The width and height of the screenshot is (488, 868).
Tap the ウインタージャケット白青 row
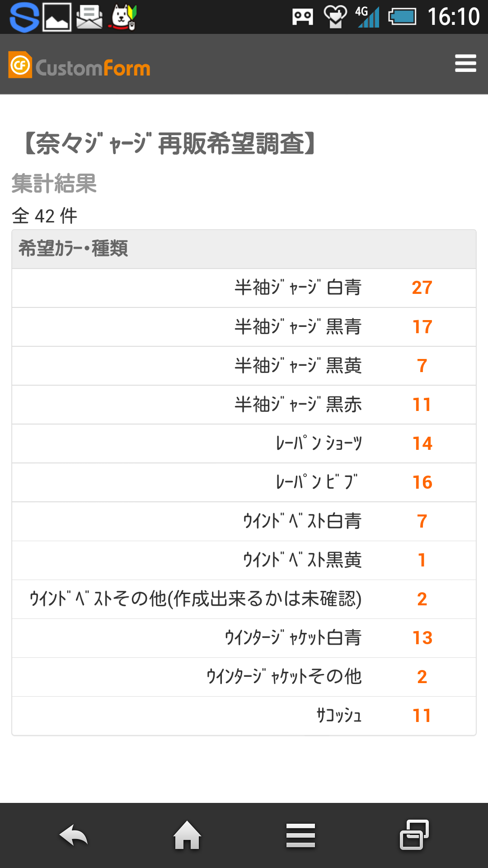tap(244, 638)
